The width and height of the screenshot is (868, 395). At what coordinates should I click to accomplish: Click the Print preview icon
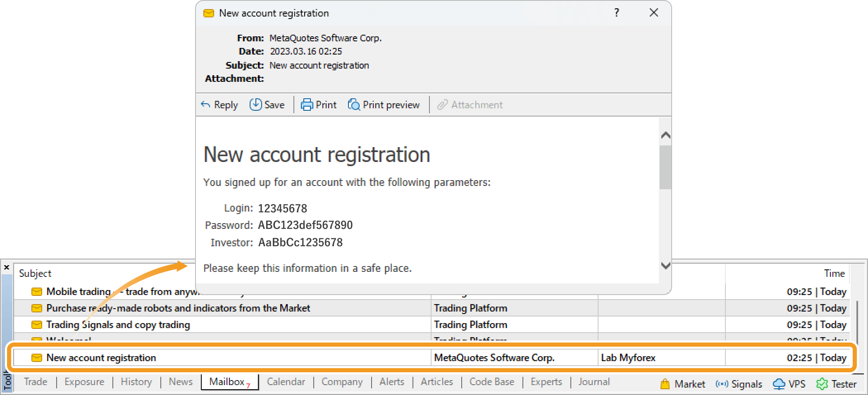point(354,105)
